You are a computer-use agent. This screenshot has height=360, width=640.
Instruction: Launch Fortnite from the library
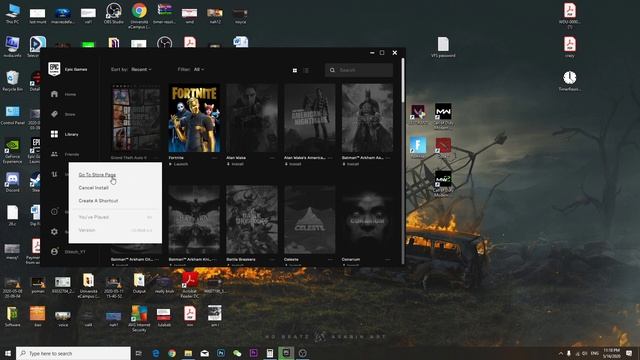(179, 164)
